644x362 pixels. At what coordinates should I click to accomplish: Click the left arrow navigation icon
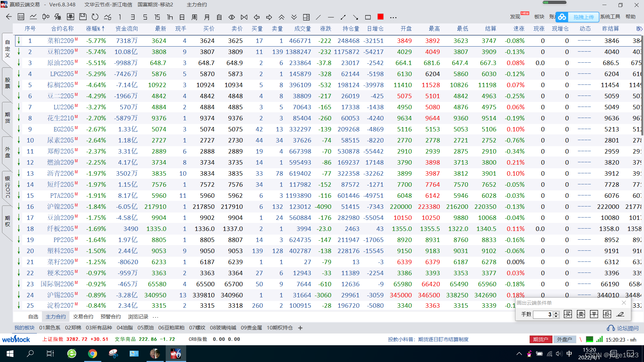pyautogui.click(x=257, y=17)
